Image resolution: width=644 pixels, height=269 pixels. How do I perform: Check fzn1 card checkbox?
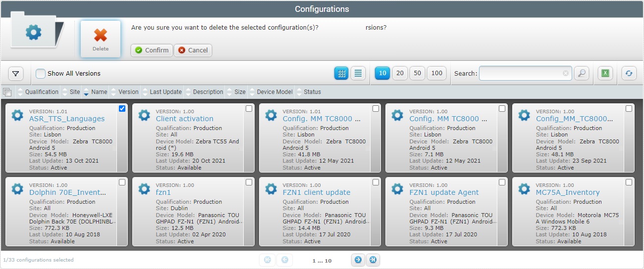[249, 182]
